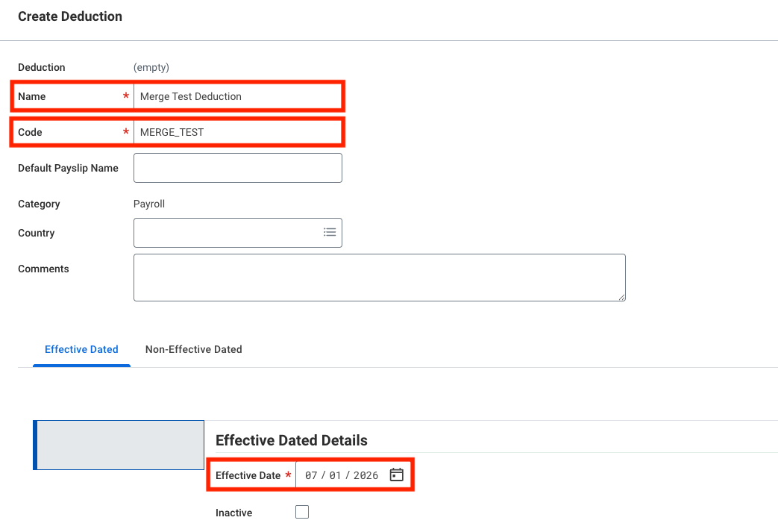The image size is (778, 532).
Task: Click the Default Payslip Name label
Action: (x=68, y=168)
